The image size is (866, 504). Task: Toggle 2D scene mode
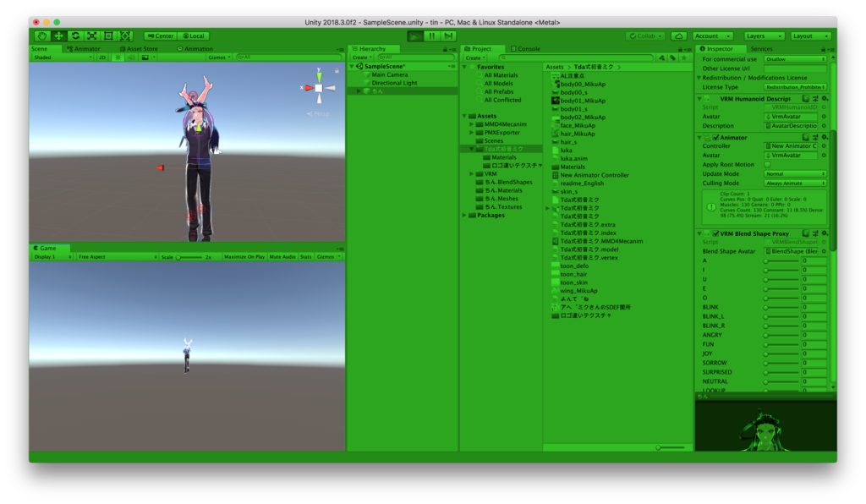point(102,57)
